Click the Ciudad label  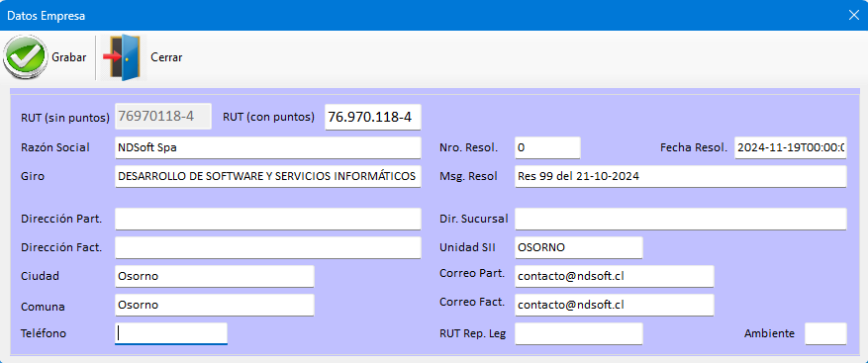point(40,276)
